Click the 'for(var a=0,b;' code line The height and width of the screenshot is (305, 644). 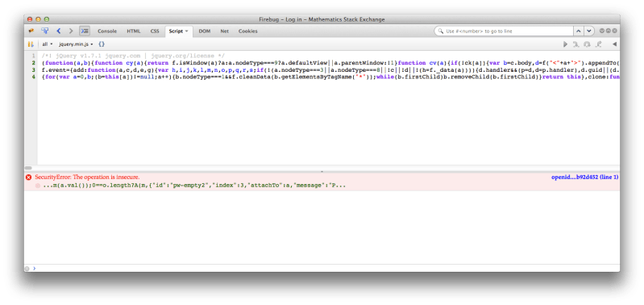click(x=330, y=77)
